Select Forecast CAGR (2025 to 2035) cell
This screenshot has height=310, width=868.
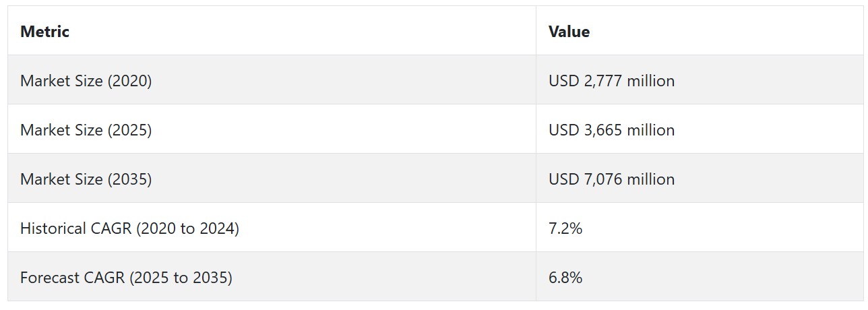[272, 277]
